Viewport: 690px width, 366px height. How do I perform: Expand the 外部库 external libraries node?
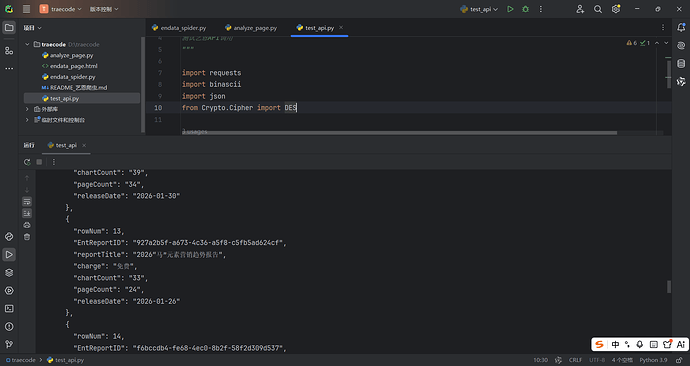(x=27, y=109)
